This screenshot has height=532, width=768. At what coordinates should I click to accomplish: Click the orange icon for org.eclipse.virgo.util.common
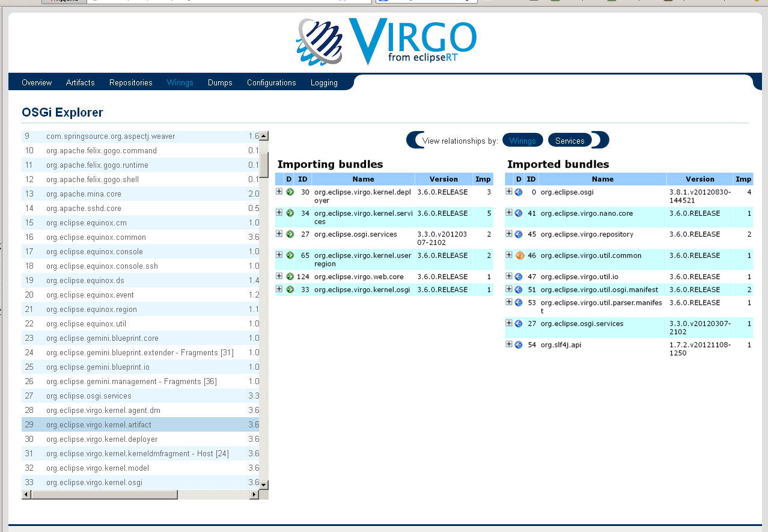[x=520, y=255]
